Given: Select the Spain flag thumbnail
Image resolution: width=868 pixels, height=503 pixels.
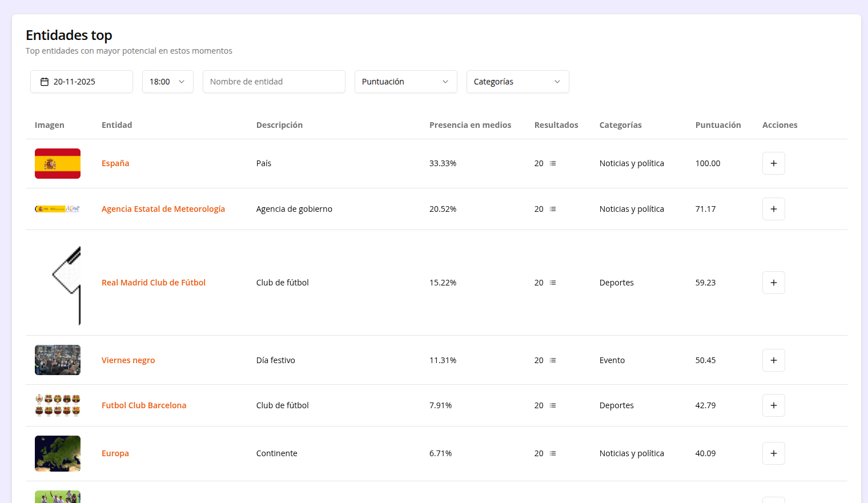Looking at the screenshot, I should tap(58, 163).
